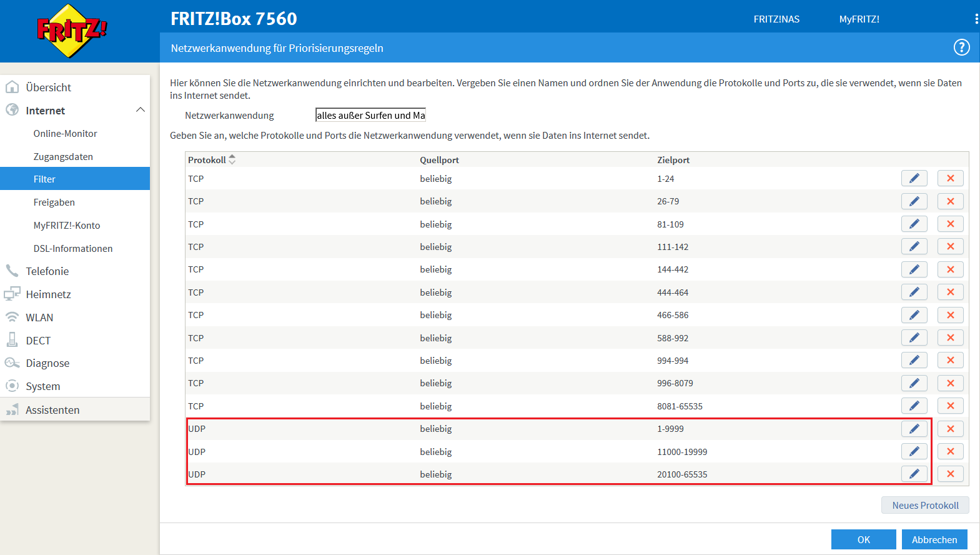Open the FRITZ!NAS link
Viewport: 980px width, 555px height.
(776, 19)
